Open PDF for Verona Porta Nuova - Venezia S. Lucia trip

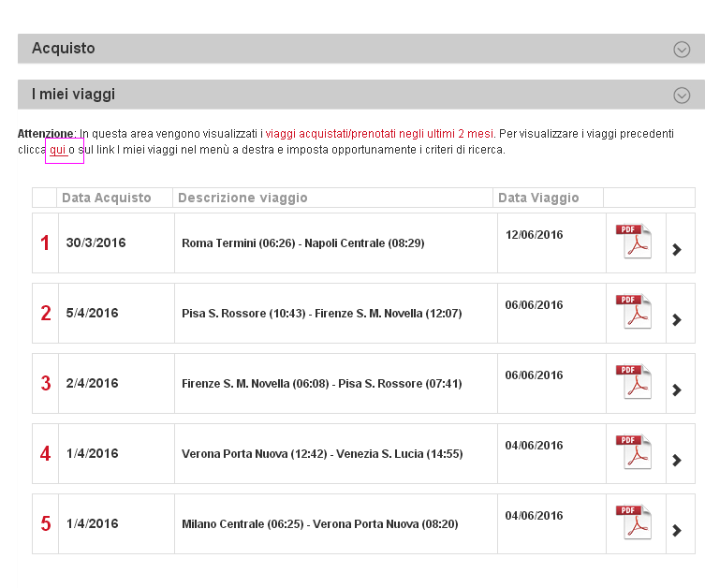(x=634, y=451)
